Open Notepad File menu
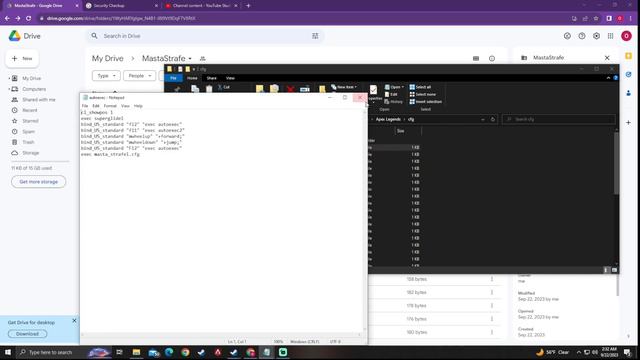This screenshot has height=360, width=640. [x=85, y=106]
